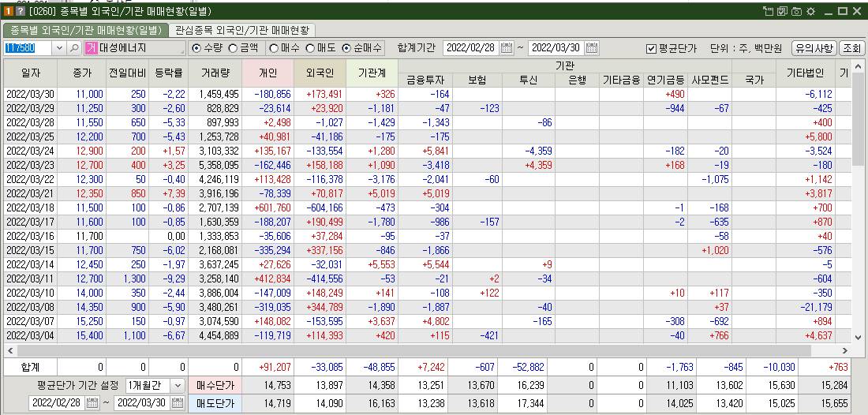
Task: Click the stock code input field 117580
Action: (x=28, y=48)
